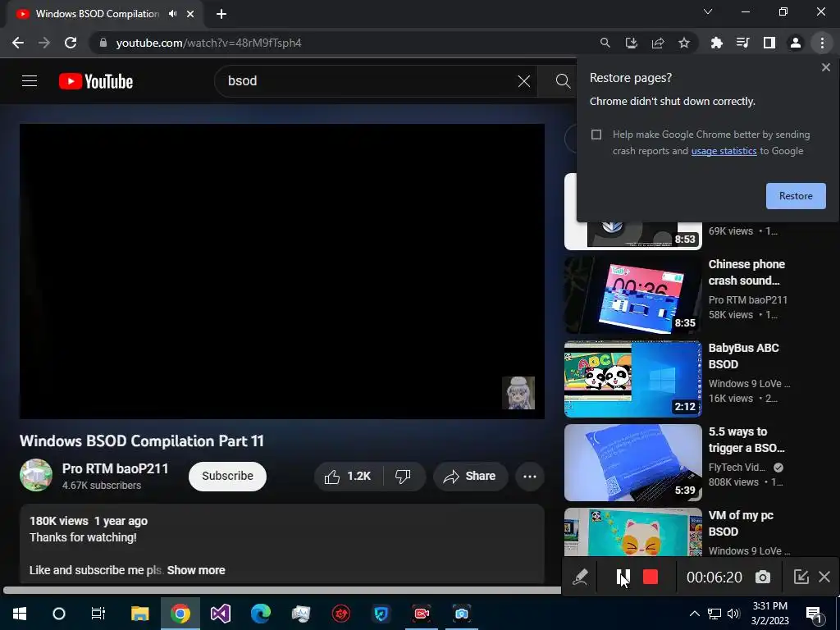840x630 pixels.
Task: Like the video (1.2K)
Action: coord(348,477)
